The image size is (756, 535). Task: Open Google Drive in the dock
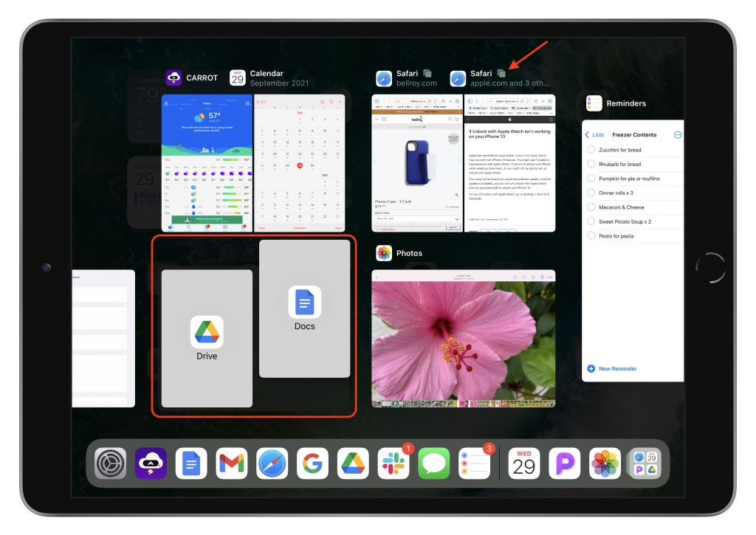click(x=353, y=463)
